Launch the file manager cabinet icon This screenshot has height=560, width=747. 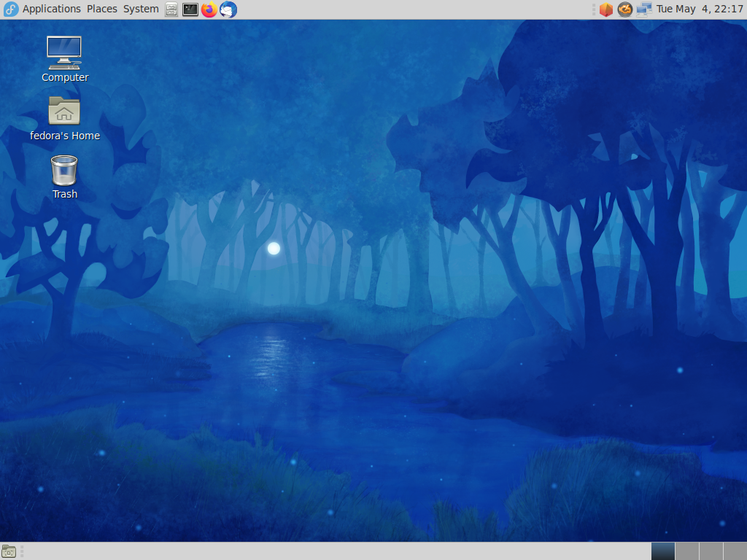click(x=171, y=9)
